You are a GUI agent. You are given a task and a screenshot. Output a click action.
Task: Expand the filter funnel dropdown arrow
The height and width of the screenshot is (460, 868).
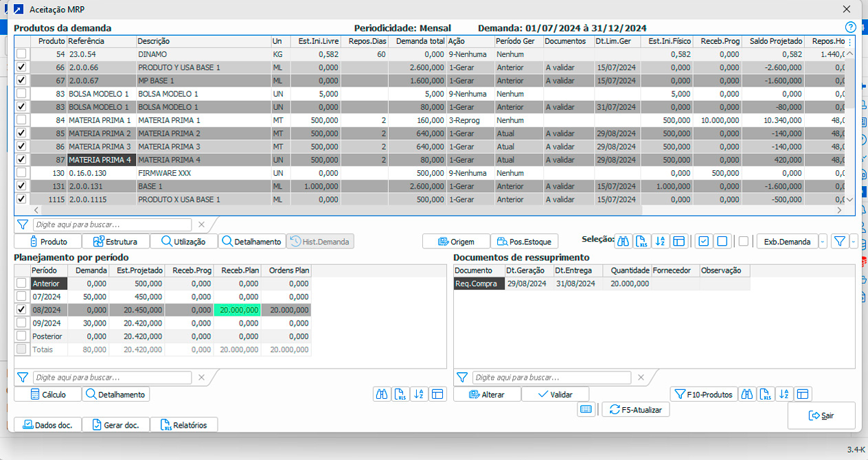point(854,242)
